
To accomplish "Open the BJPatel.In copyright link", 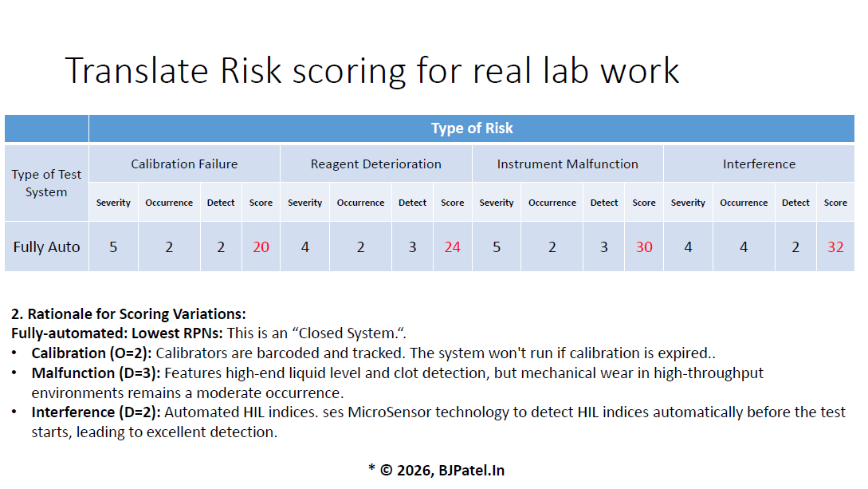I will [471, 470].
